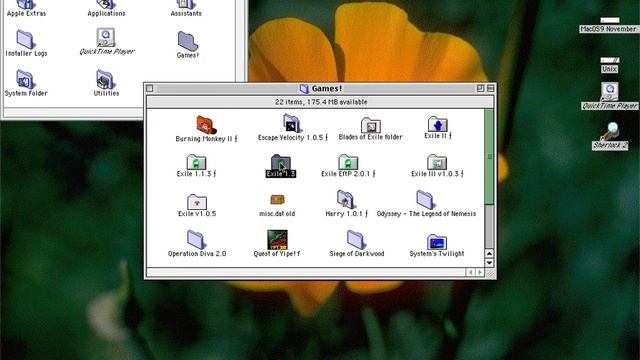Open the System's Twilight folder
640x360 pixels.
point(437,242)
